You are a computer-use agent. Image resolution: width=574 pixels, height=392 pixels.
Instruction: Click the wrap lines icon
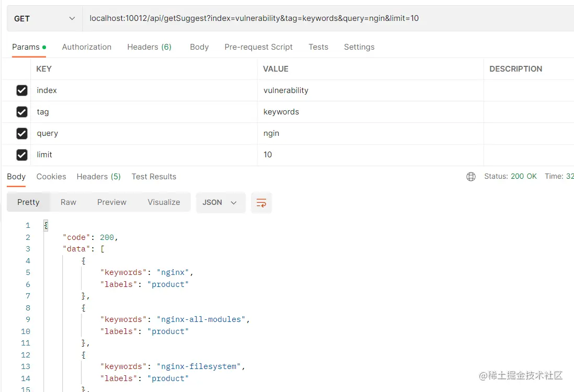click(261, 203)
